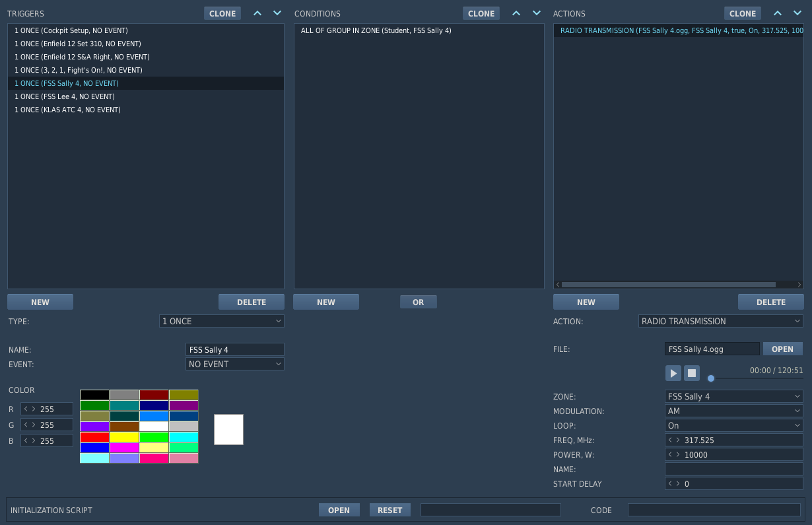
Task: Stop the audio file playback
Action: tap(692, 373)
